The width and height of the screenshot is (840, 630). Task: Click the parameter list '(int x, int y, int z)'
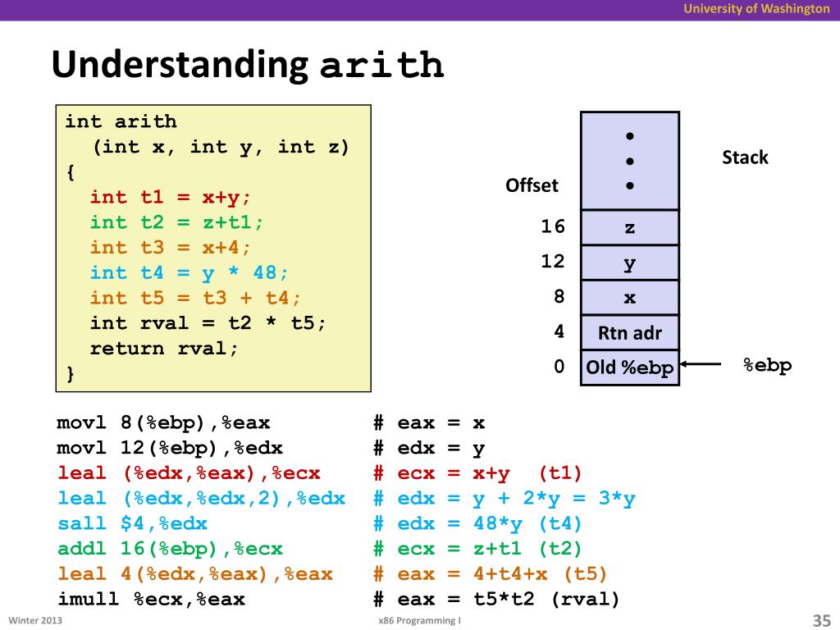[221, 147]
